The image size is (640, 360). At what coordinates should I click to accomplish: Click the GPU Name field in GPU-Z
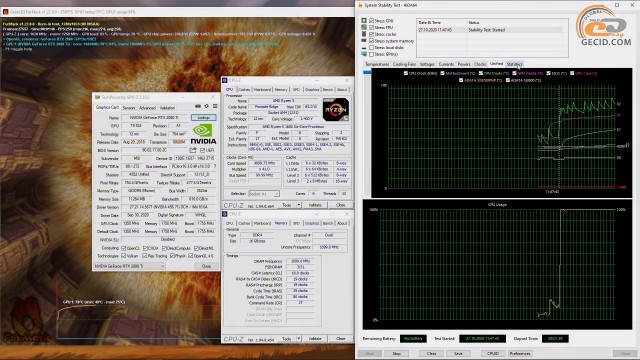pos(154,118)
